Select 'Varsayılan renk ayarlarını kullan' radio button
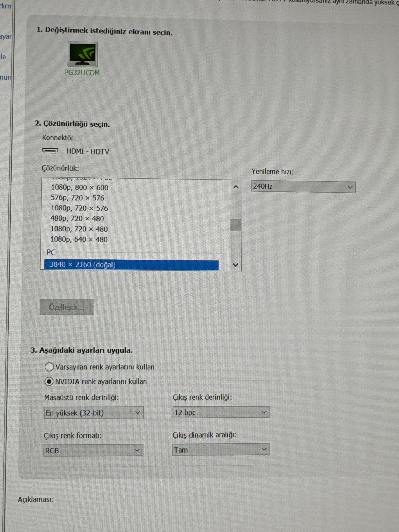The image size is (399, 532). 49,367
